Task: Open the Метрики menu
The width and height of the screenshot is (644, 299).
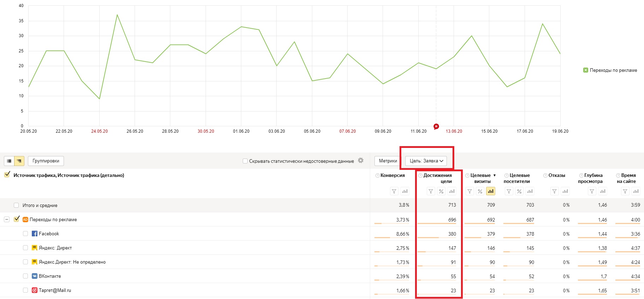Action: click(388, 161)
